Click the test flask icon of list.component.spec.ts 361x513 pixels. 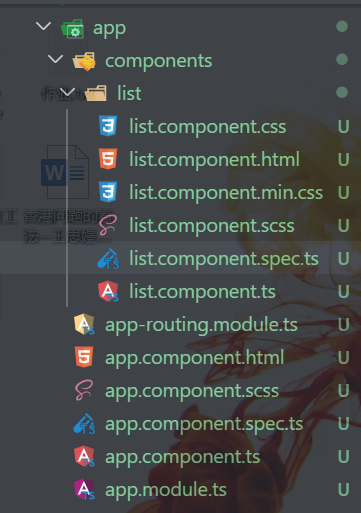click(x=108, y=259)
